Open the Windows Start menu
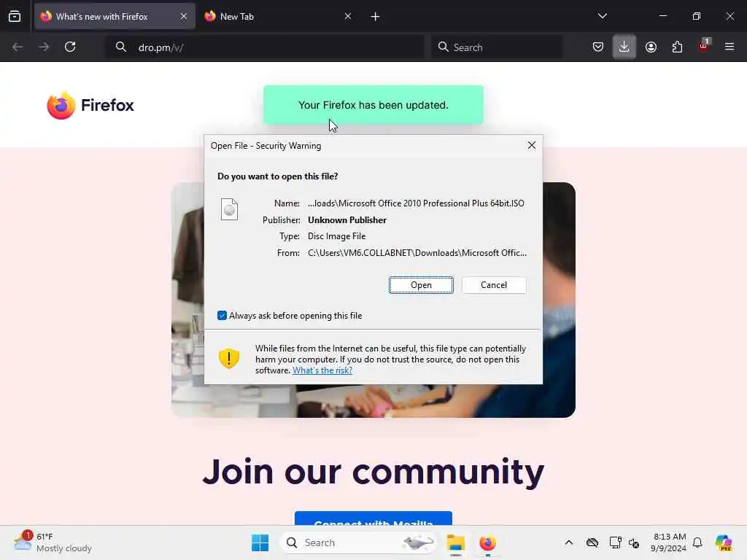Screen dimensions: 747x560 point(260,542)
